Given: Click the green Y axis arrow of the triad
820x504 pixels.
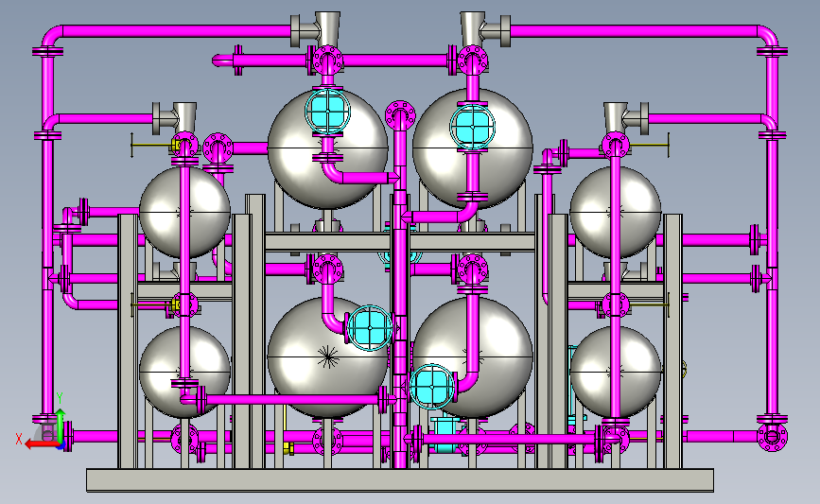Looking at the screenshot, I should click(61, 426).
